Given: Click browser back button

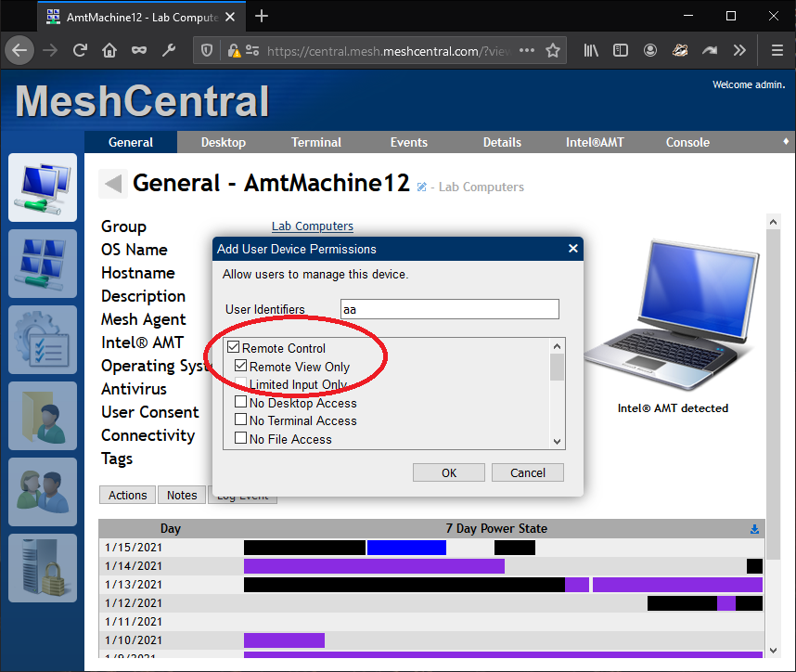Looking at the screenshot, I should (x=19, y=50).
